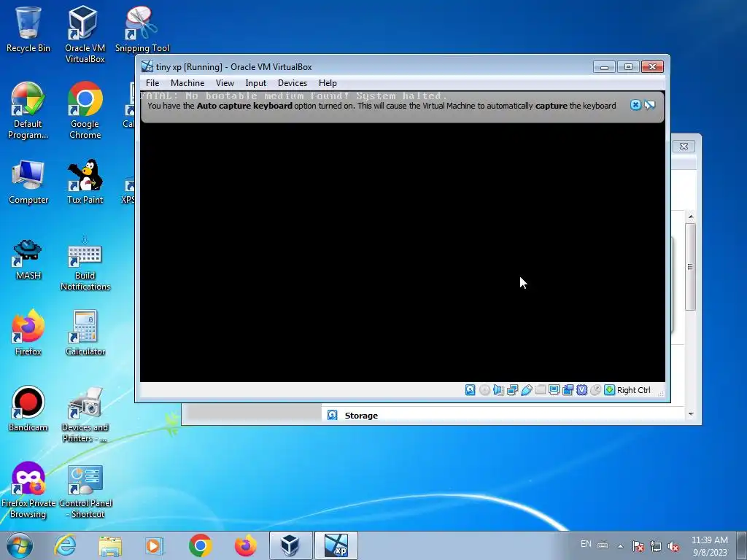Select the Firefox Private Browsing desktop shortcut
The width and height of the screenshot is (747, 560).
coord(28,489)
